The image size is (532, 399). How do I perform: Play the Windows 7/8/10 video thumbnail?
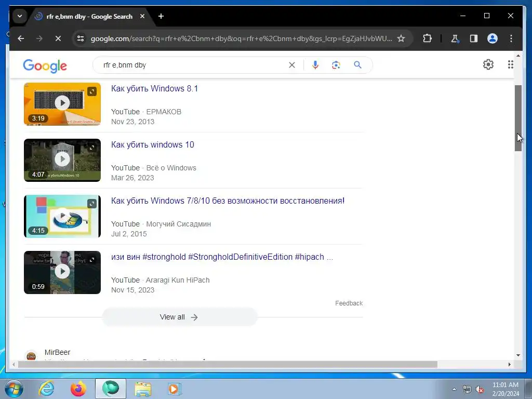pos(62,216)
